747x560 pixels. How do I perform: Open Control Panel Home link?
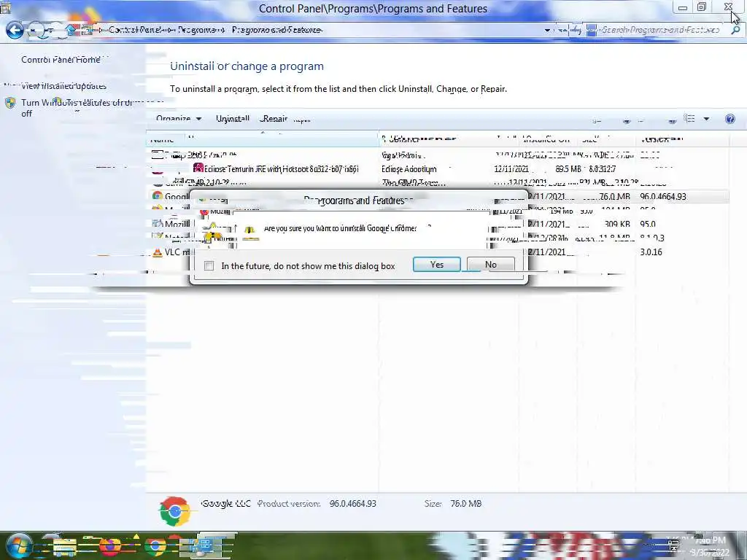tap(61, 60)
